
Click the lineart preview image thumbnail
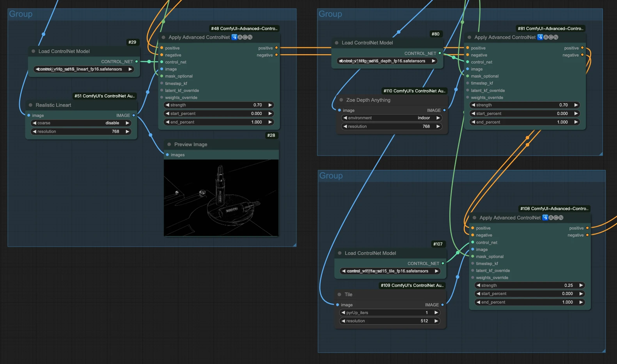(x=221, y=198)
